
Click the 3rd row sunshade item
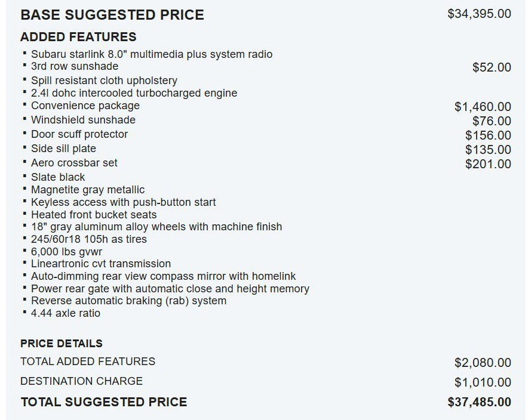coord(75,66)
